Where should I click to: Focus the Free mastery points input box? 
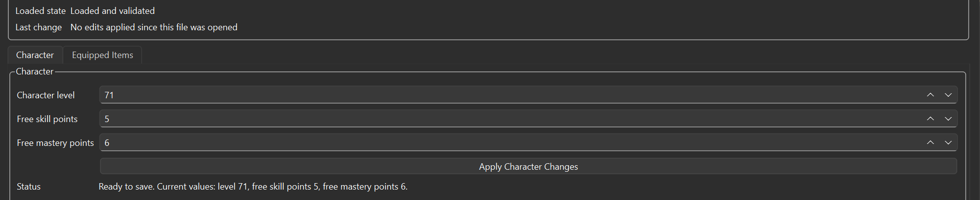point(495,142)
